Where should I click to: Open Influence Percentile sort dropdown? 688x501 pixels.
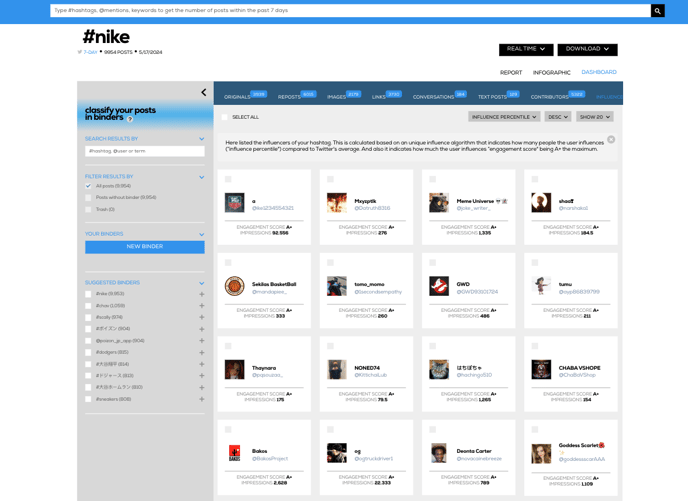504,117
